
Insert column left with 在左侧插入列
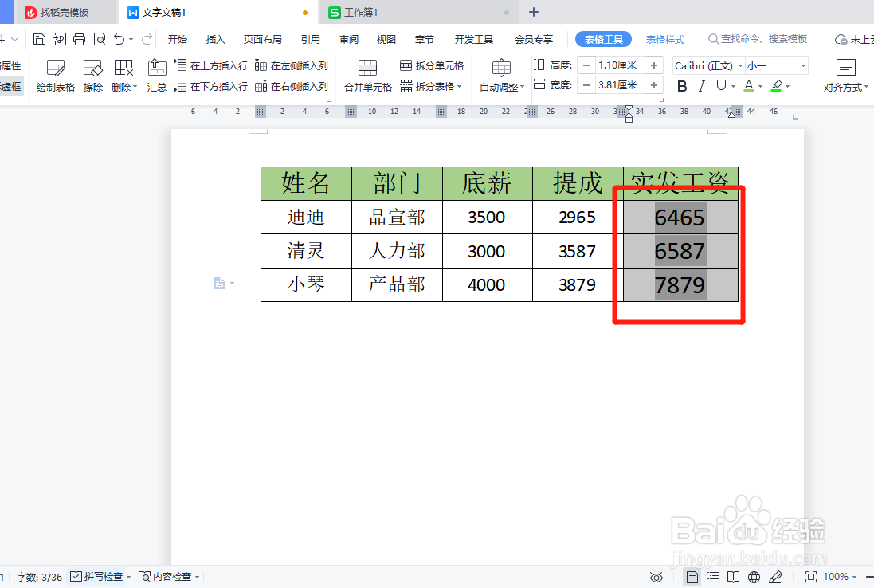292,66
